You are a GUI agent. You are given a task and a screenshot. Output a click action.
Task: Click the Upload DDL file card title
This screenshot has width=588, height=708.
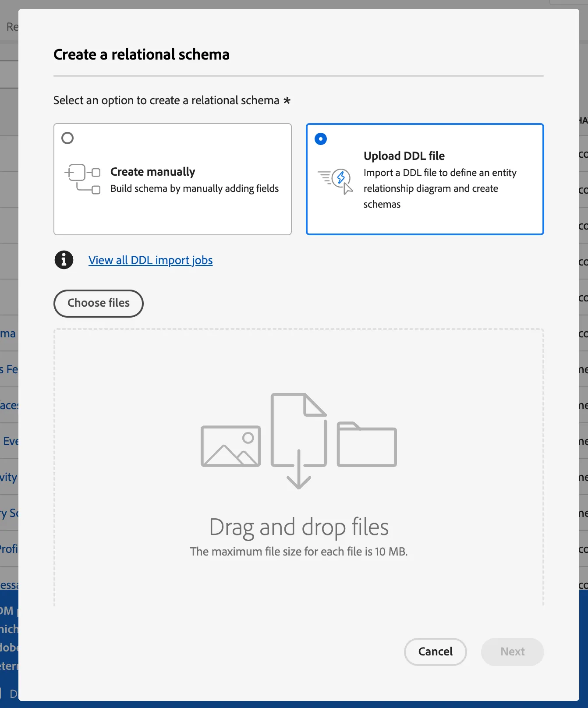point(404,156)
